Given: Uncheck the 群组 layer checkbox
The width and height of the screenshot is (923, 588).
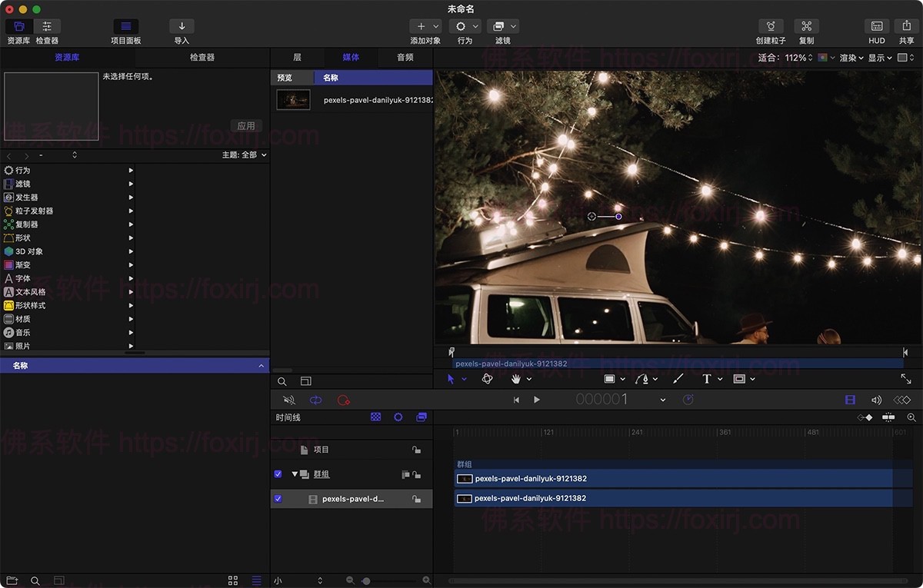Looking at the screenshot, I should (278, 474).
